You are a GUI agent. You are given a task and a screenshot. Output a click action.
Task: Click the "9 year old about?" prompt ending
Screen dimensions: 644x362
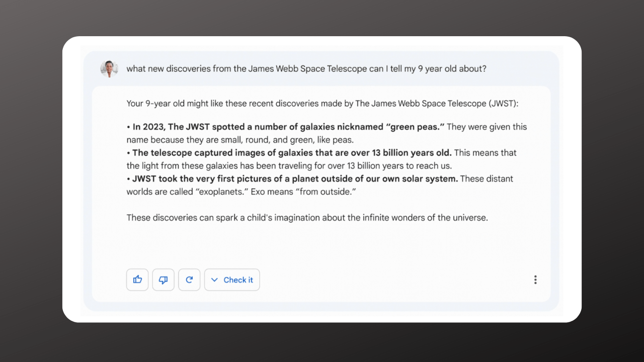tap(452, 69)
